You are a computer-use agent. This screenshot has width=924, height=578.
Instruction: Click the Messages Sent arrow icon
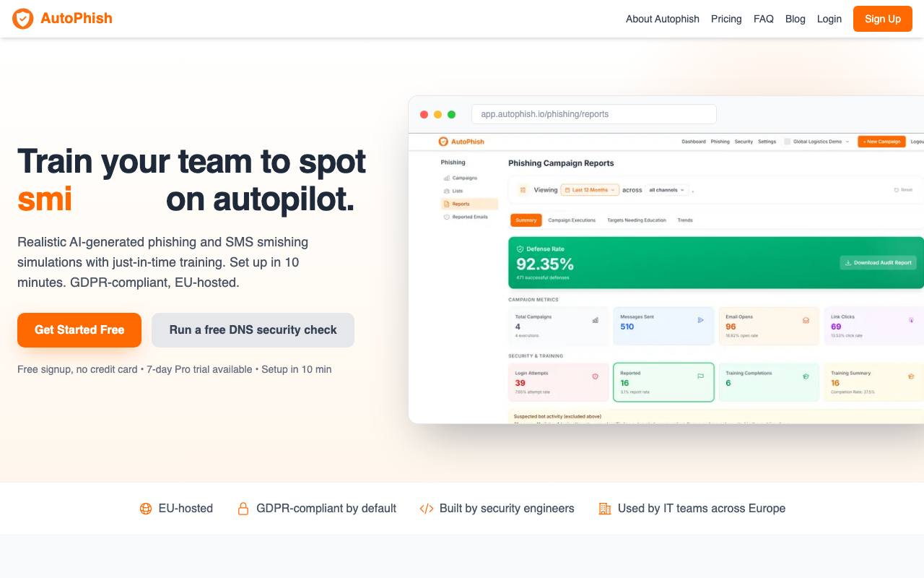pyautogui.click(x=700, y=320)
